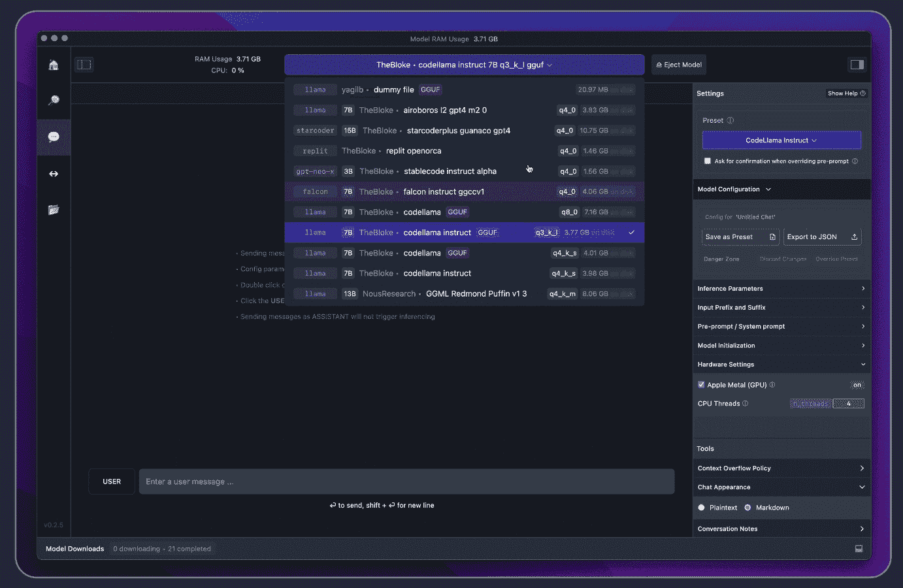
Task: Open the CodeLlama Instruct preset dropdown
Action: (x=781, y=140)
